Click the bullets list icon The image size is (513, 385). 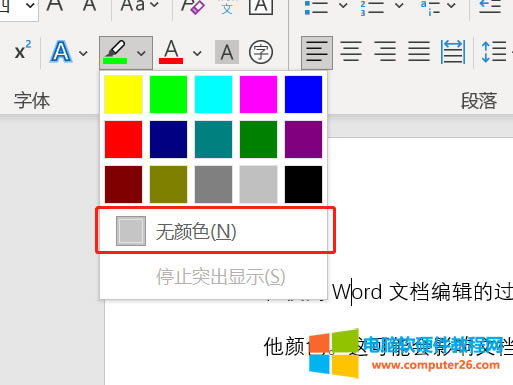click(316, 6)
